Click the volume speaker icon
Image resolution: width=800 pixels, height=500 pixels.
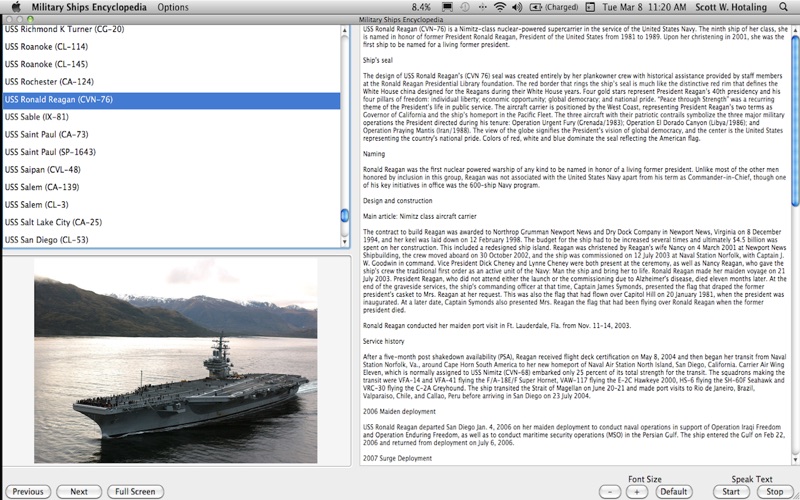tap(517, 7)
